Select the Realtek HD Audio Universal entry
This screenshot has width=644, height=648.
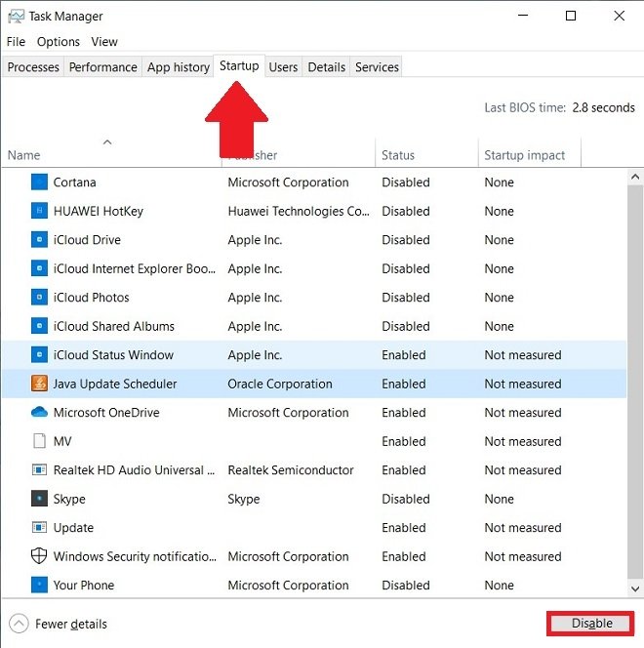[135, 469]
